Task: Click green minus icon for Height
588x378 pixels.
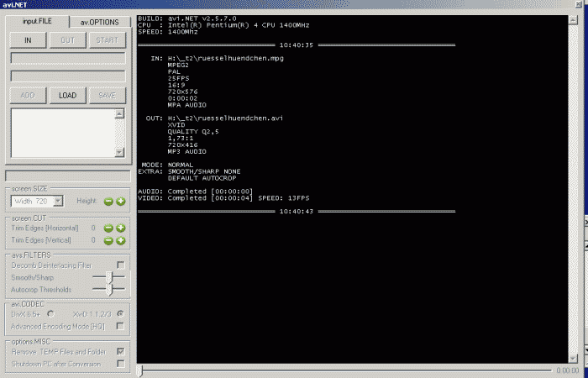Action: [x=108, y=201]
